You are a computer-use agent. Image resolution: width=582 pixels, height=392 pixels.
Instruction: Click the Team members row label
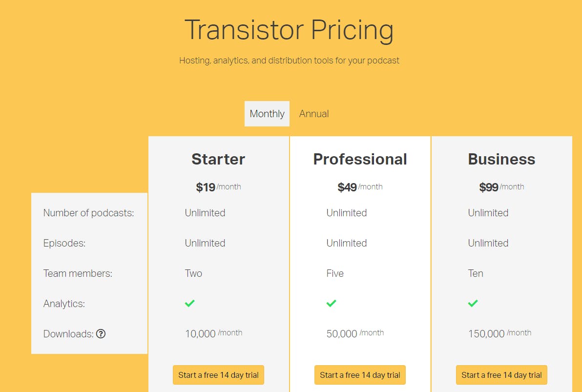point(78,273)
